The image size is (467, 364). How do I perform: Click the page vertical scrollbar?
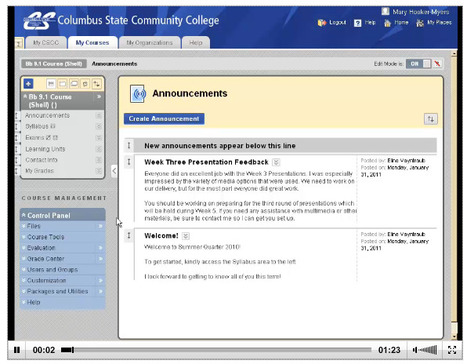454,195
